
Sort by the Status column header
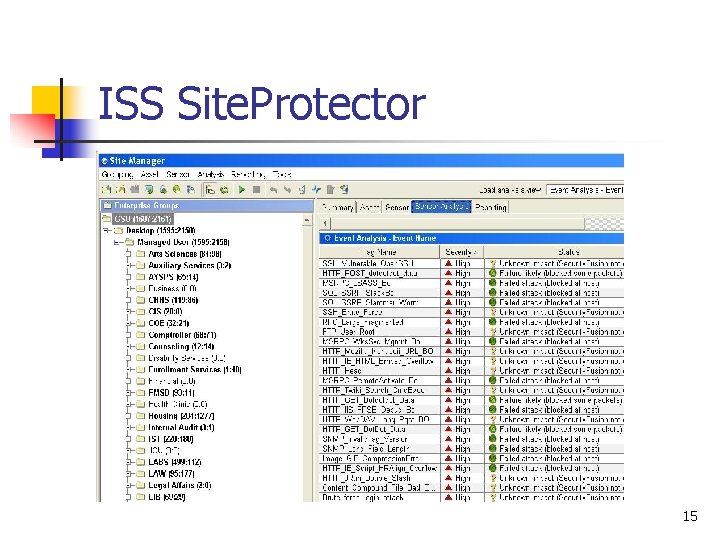pos(554,252)
